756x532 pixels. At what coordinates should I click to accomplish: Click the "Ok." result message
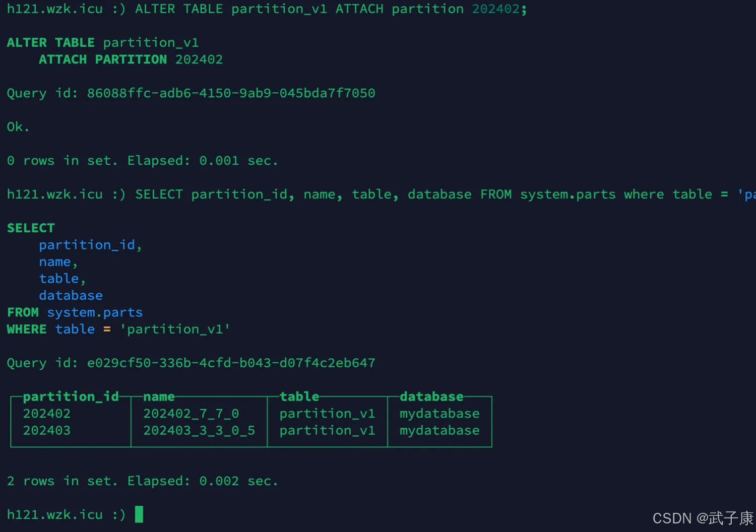click(x=18, y=127)
